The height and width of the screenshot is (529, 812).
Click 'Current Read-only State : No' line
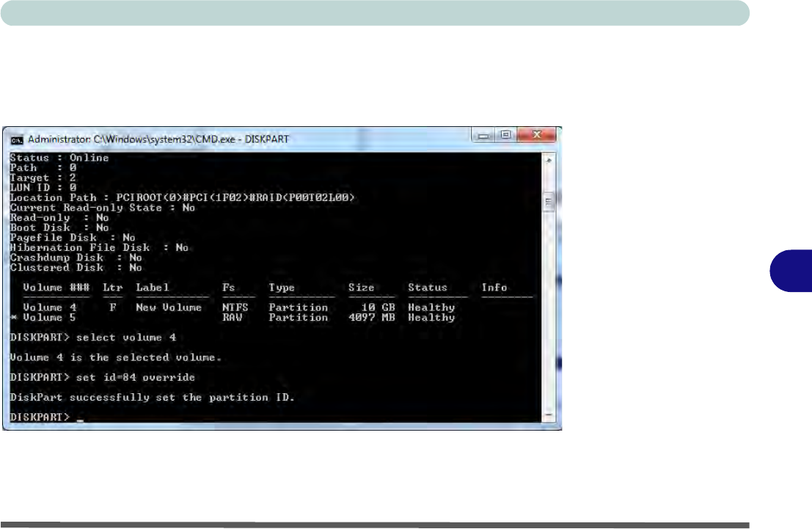click(103, 208)
